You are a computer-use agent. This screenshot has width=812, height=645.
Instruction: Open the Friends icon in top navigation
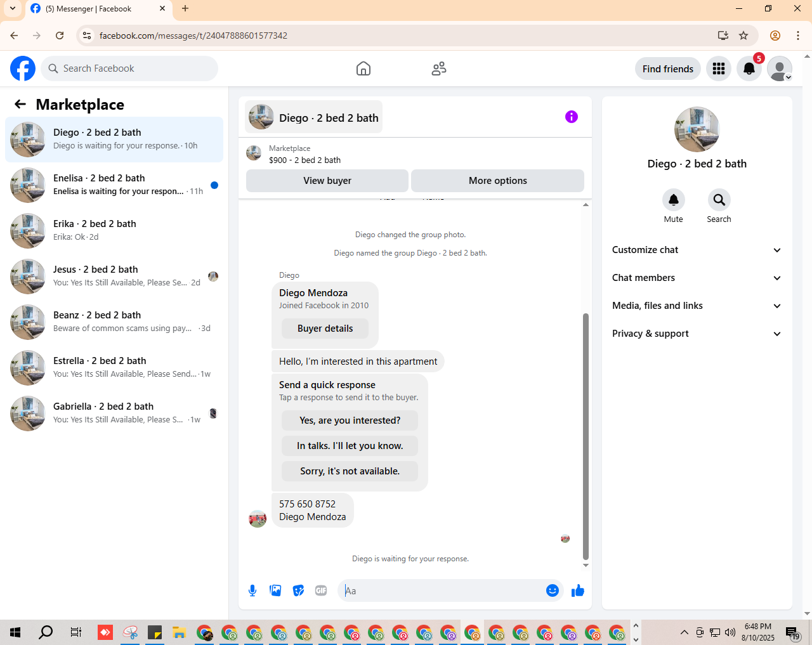pos(439,68)
